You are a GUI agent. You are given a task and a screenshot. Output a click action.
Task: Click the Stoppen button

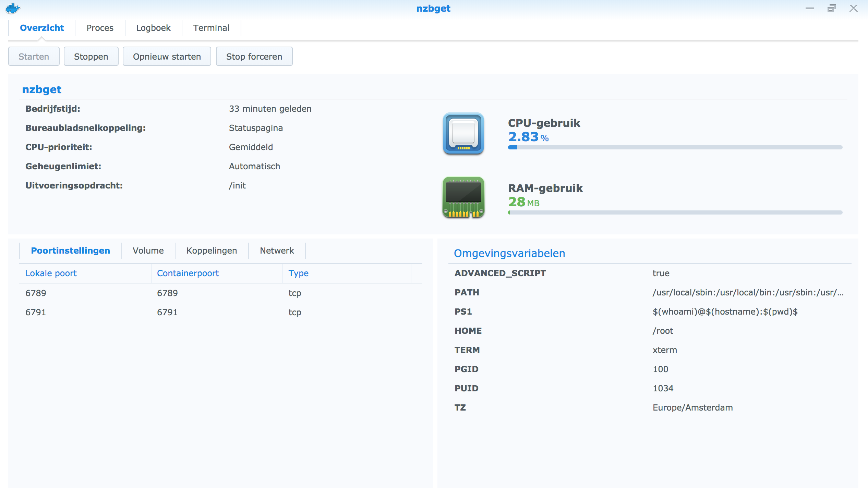91,56
